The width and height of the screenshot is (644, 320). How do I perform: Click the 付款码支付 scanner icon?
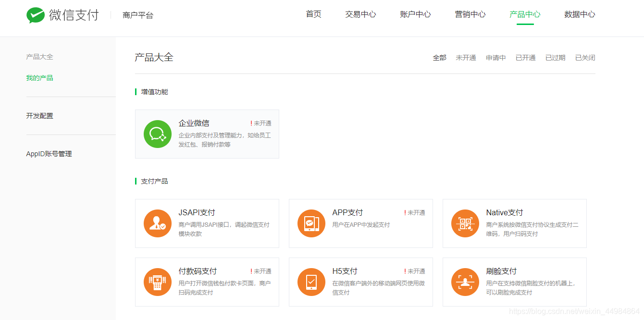coord(158,282)
